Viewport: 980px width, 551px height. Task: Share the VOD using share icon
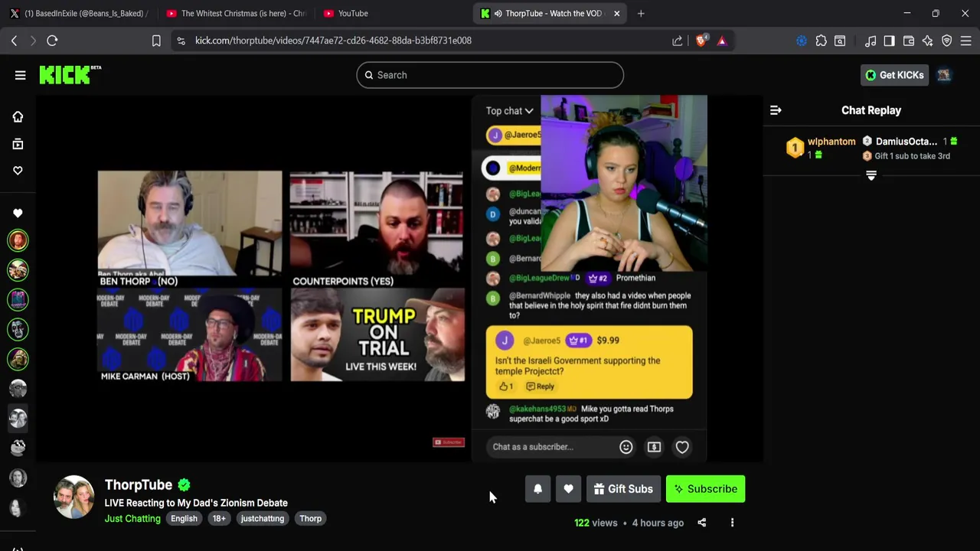click(702, 523)
